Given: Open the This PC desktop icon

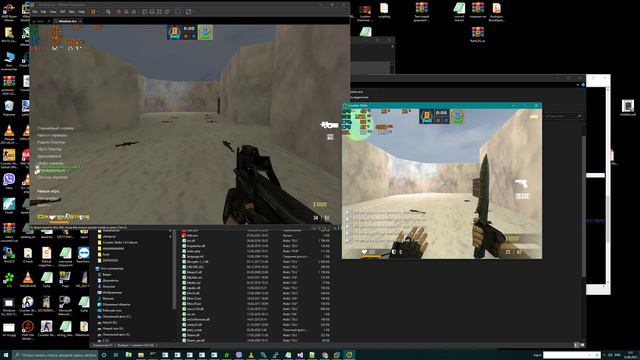Looking at the screenshot, I should point(9,61).
